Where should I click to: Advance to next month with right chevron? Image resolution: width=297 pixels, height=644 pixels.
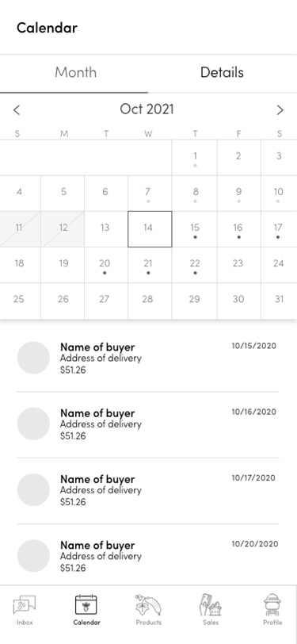click(x=280, y=110)
